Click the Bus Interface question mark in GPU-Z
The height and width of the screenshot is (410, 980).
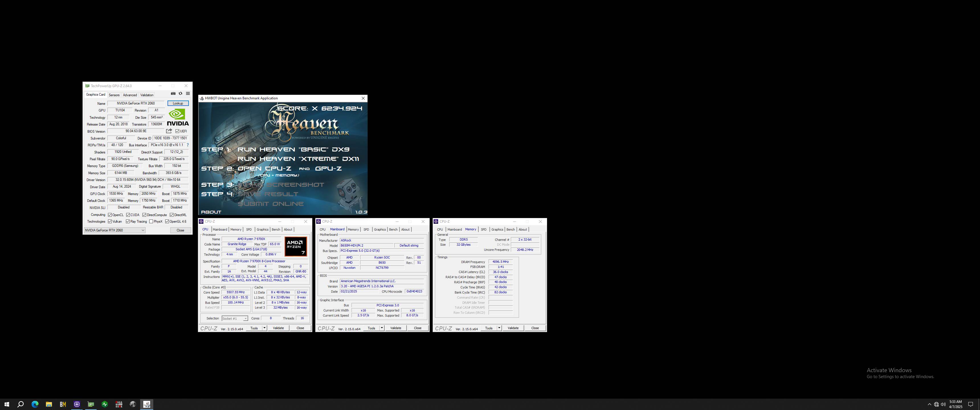click(x=187, y=145)
